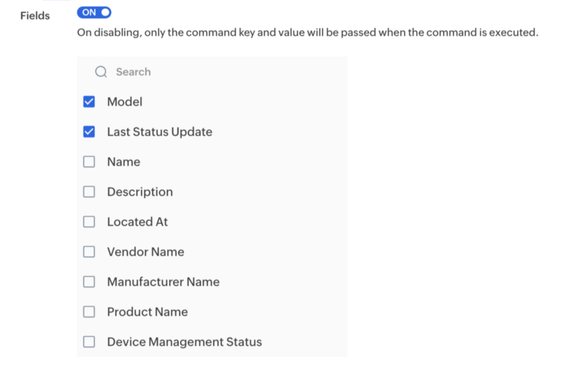Check the Manufacturer Name checkbox
The image size is (588, 367).
click(89, 282)
